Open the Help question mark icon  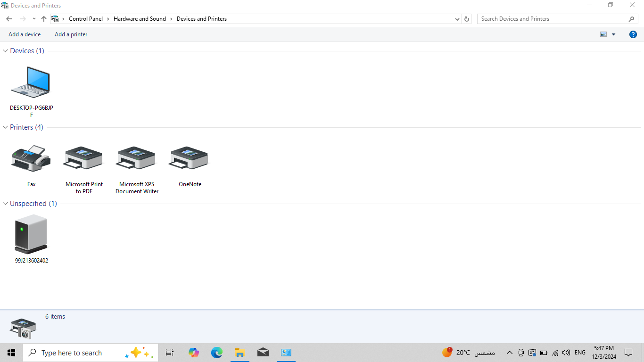[x=633, y=34]
